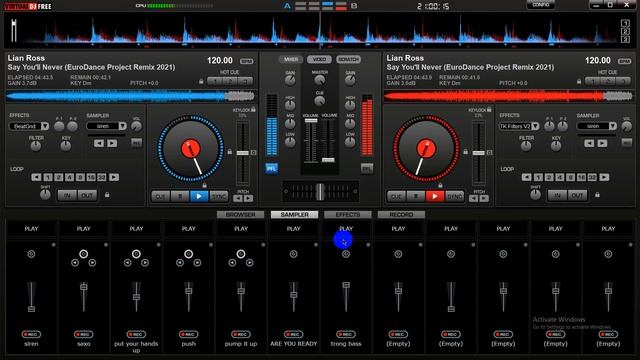Select loop length 32 on left deck
The width and height of the screenshot is (640, 360).
click(102, 177)
